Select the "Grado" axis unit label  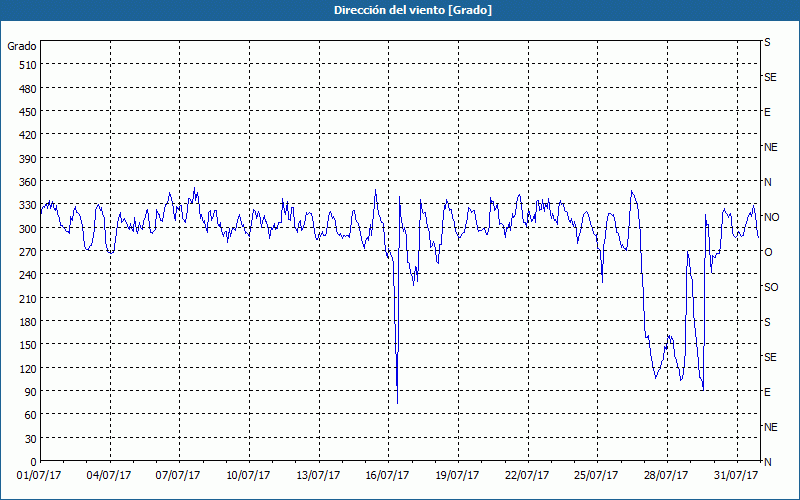point(22,46)
